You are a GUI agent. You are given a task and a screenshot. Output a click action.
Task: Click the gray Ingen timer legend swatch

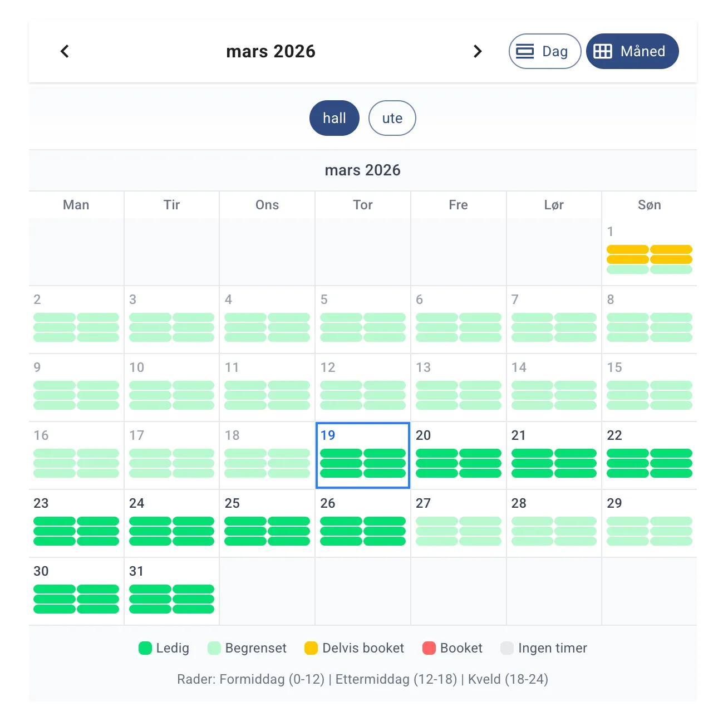point(506,648)
